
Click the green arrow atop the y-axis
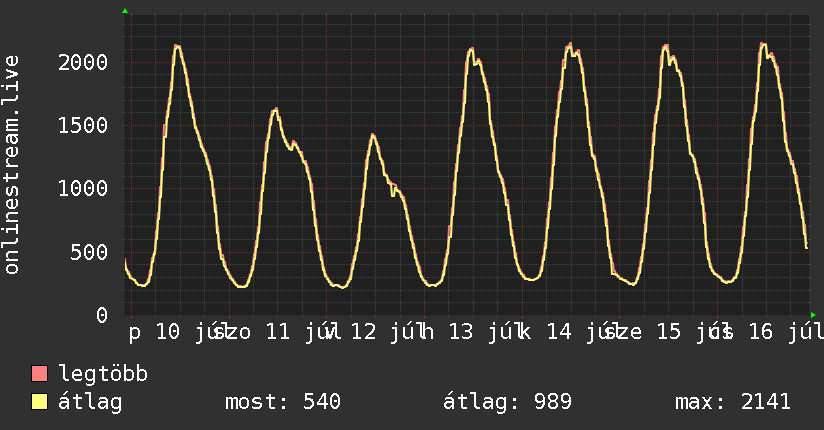[125, 11]
